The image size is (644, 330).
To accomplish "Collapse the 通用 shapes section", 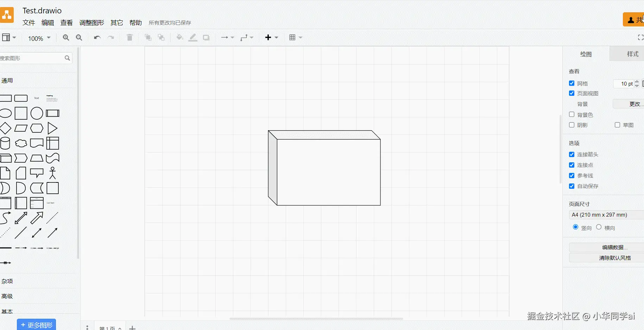I will tap(38, 80).
